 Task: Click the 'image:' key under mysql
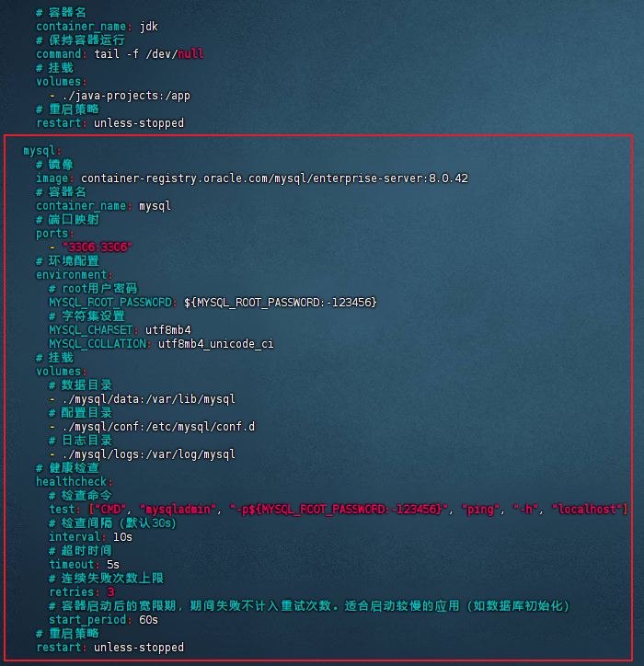tap(55, 178)
